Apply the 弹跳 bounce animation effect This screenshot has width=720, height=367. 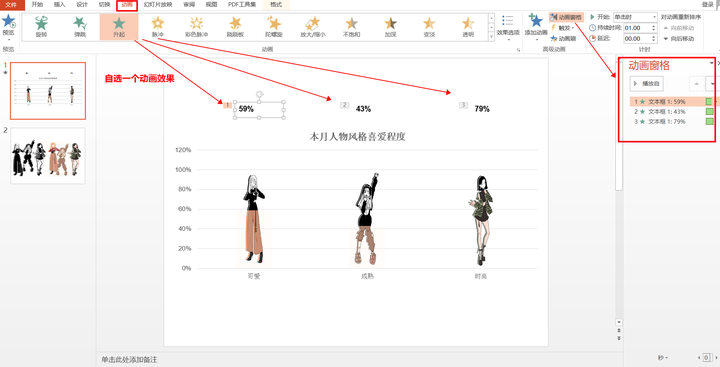click(x=80, y=26)
